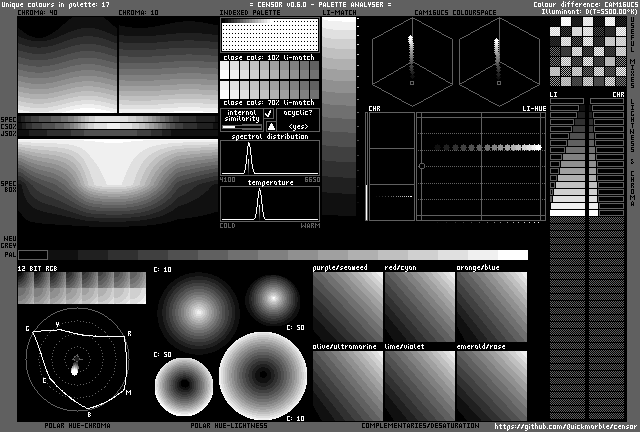The height and width of the screenshot is (432, 640).
Task: Click the acyclic <yes> toggle
Action: 297,127
